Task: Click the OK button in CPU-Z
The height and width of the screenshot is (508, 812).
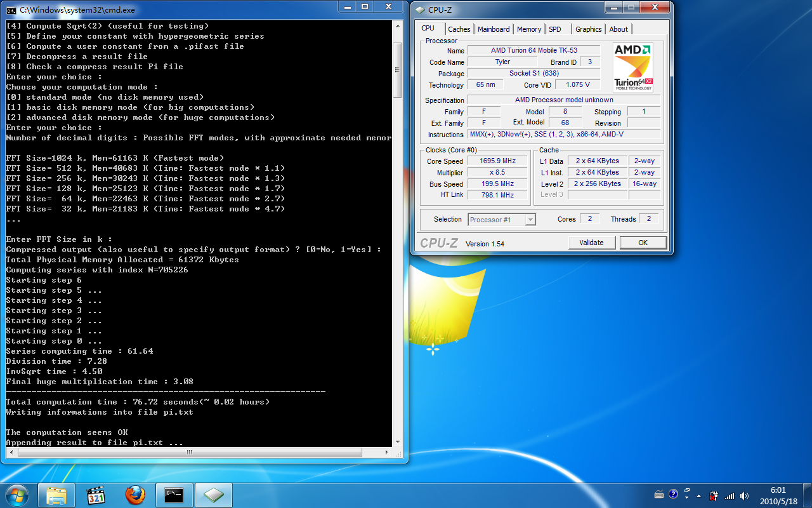Action: [x=643, y=243]
